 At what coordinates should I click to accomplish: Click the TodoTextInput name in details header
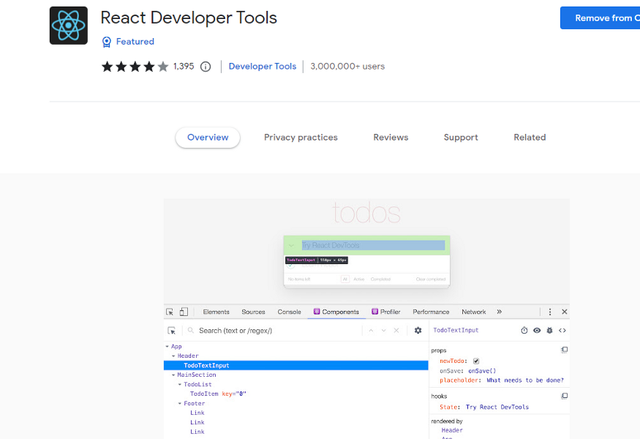(456, 330)
